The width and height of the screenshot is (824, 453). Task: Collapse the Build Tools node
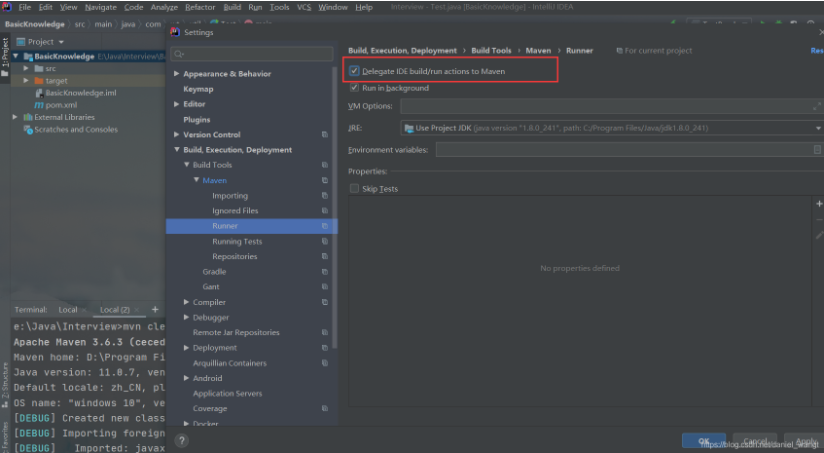click(x=187, y=164)
